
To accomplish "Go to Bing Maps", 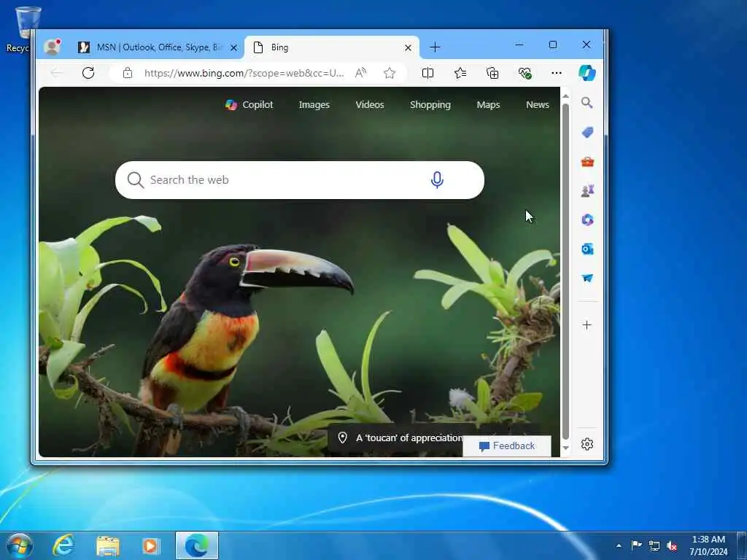I will click(x=488, y=105).
